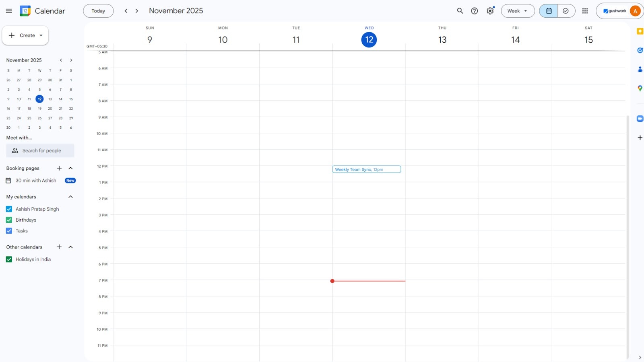
Task: Open Google Contacts side panel
Action: pyautogui.click(x=640, y=69)
